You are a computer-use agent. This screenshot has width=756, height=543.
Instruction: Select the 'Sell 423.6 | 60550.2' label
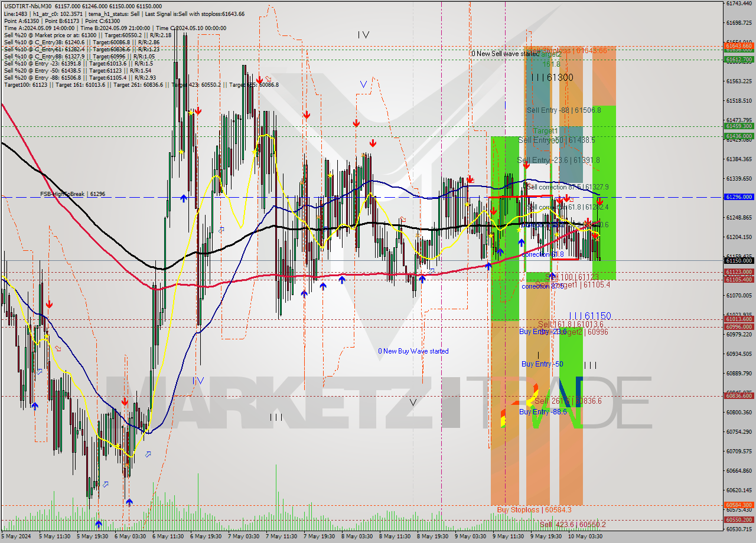coord(572,524)
